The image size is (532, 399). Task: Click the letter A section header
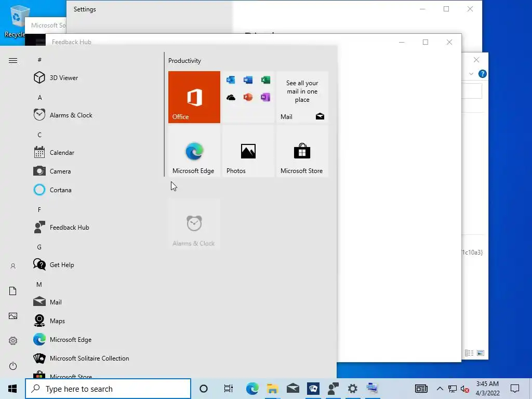(39, 97)
